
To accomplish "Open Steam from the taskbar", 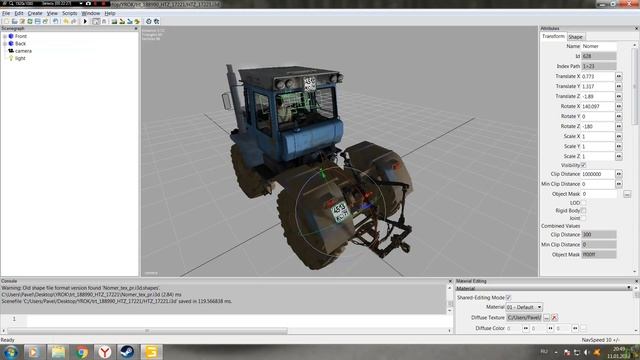I will tap(127, 352).
